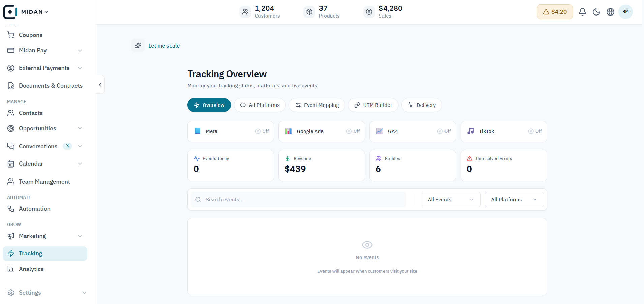The image size is (644, 304).
Task: Collapse the sidebar with the arrow handle
Action: click(100, 85)
